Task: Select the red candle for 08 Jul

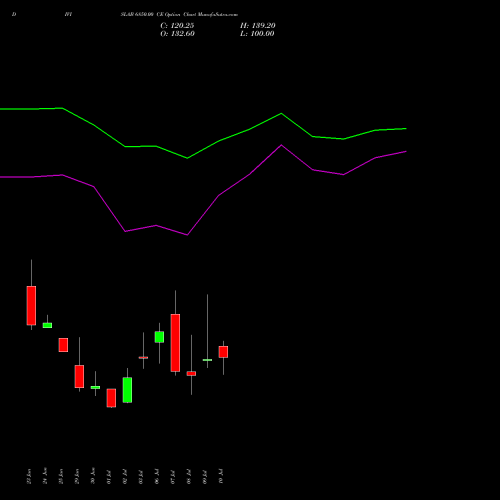Action: pyautogui.click(x=191, y=374)
